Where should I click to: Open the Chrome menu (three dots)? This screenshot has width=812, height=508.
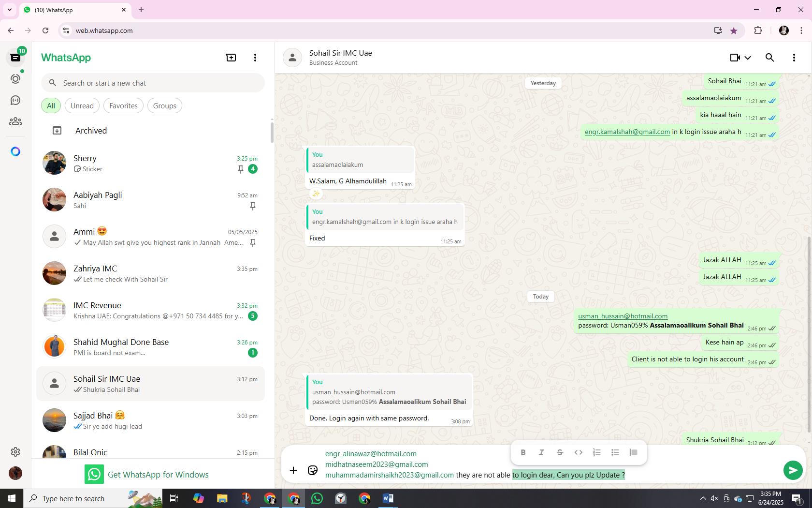pos(801,30)
